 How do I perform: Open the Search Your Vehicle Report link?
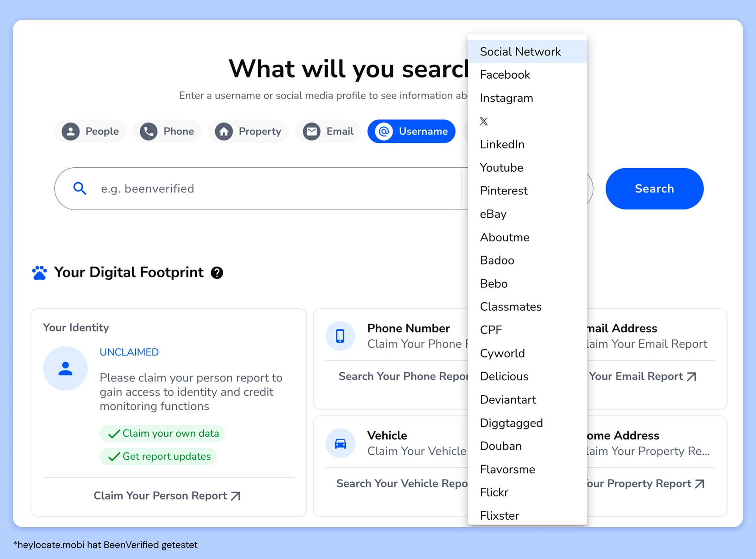point(402,483)
